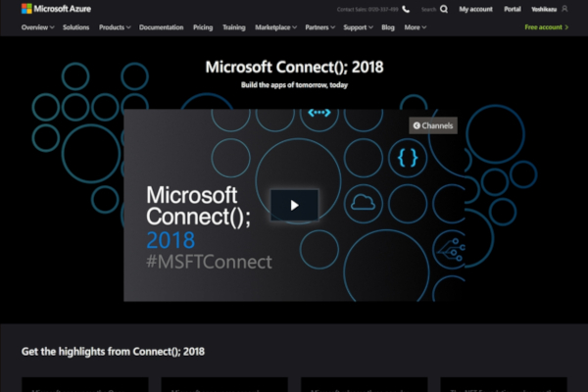Viewport: 588px width, 392px height.
Task: Open the Partners dropdown menu
Action: [319, 27]
